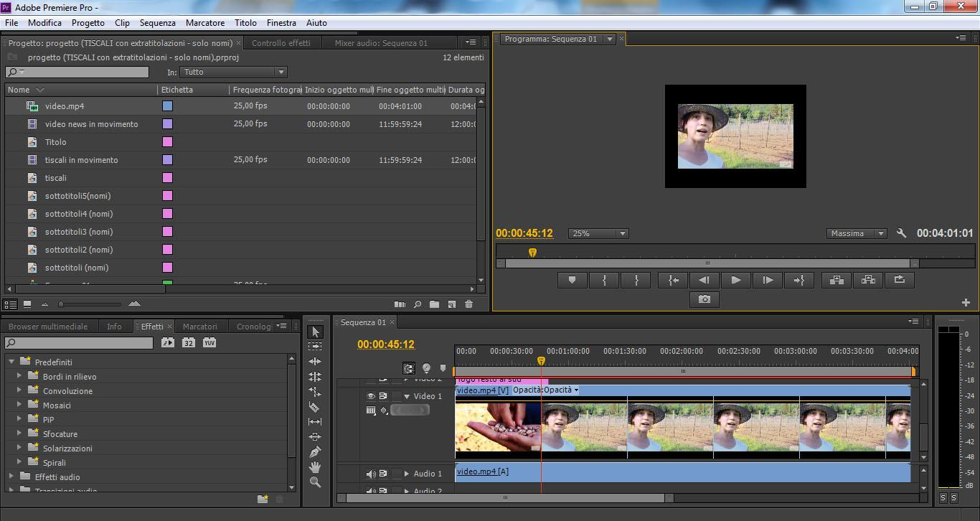Toggle Snap magnet in timeline
980x521 pixels.
point(408,368)
